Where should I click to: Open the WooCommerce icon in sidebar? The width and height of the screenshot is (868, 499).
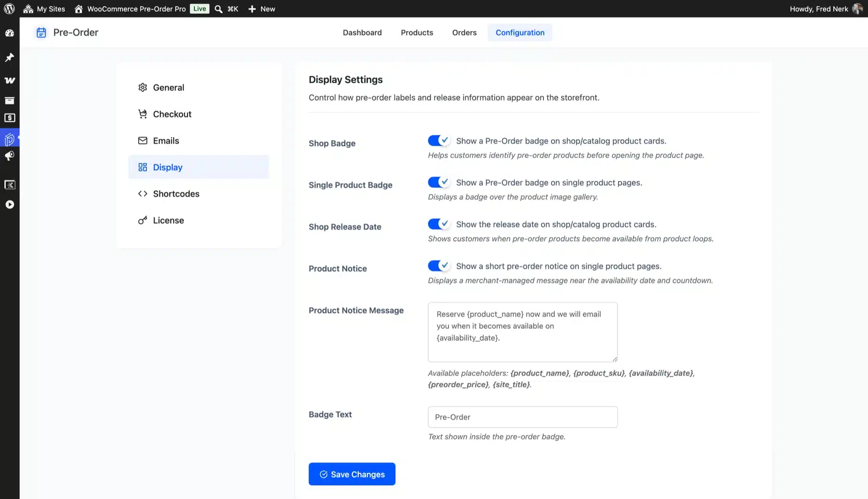coord(9,80)
